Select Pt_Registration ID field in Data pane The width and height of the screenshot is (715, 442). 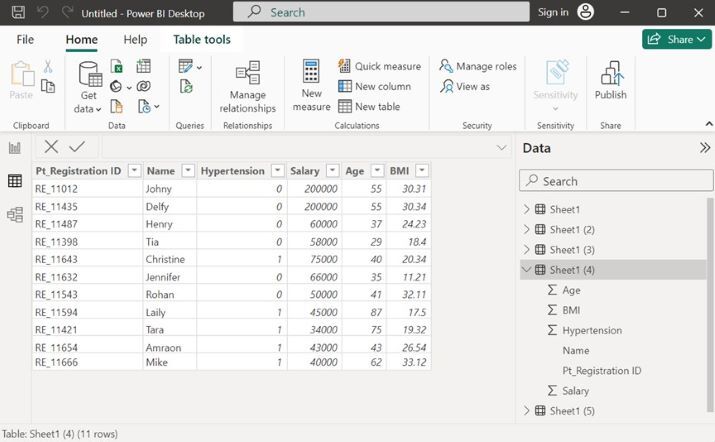(601, 370)
